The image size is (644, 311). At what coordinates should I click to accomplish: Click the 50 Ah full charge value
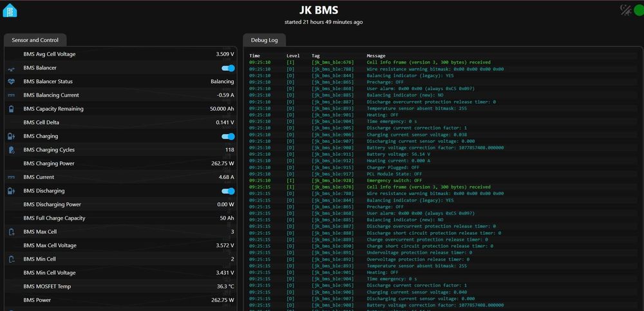click(x=227, y=218)
